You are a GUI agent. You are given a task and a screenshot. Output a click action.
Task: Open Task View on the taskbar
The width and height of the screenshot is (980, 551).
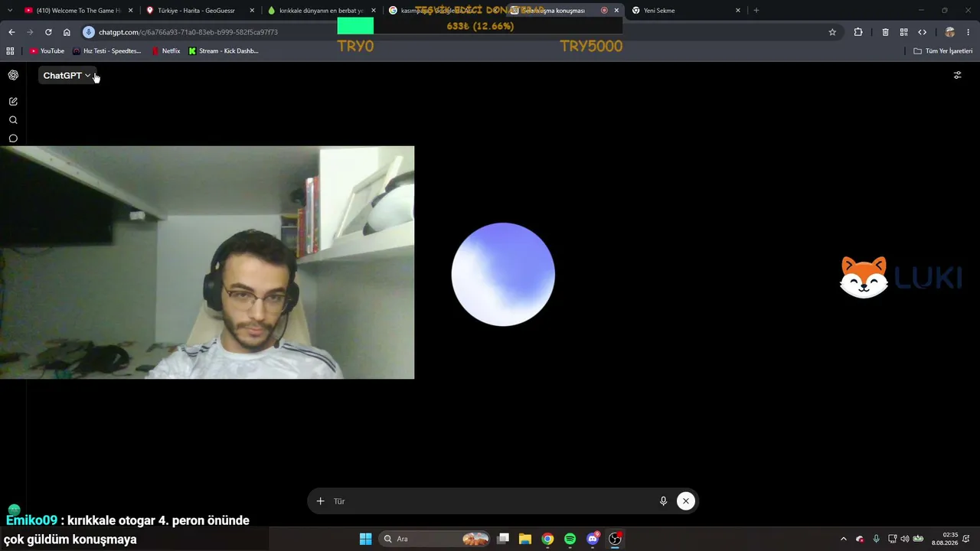503,539
